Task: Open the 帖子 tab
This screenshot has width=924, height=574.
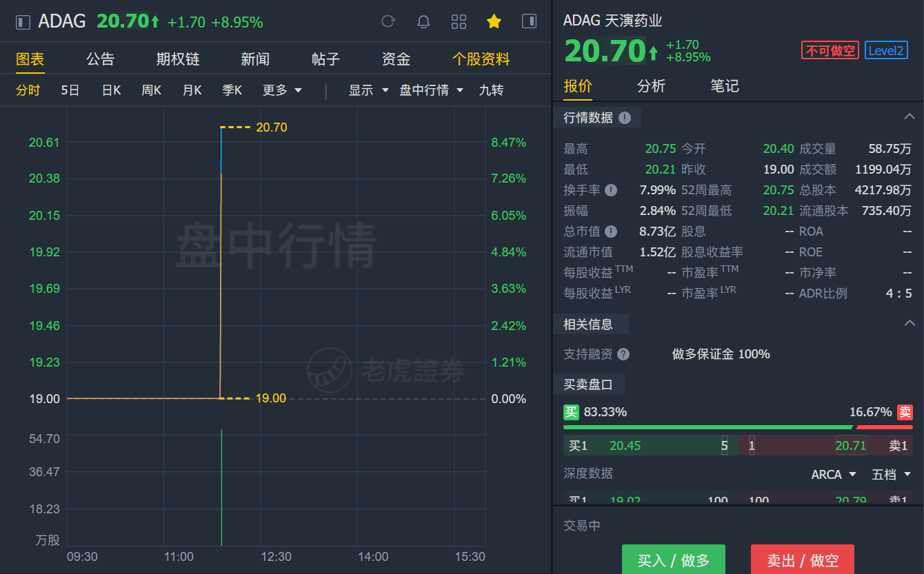Action: tap(325, 59)
